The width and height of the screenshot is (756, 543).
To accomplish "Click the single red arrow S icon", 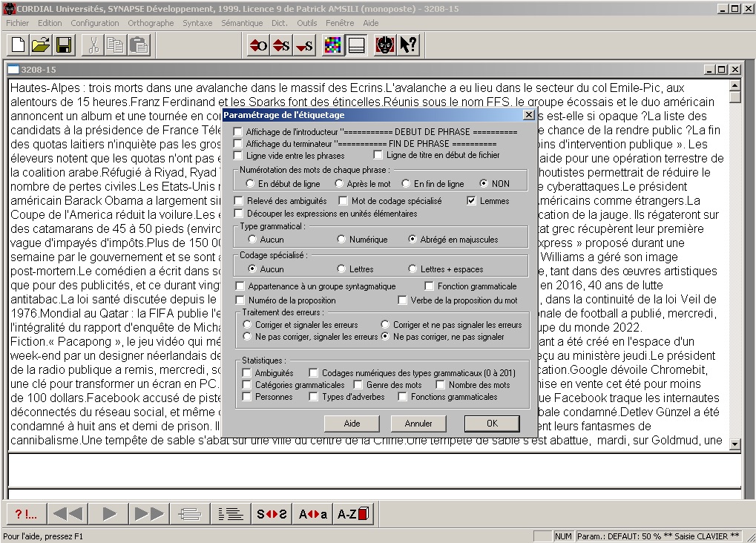I will point(304,45).
